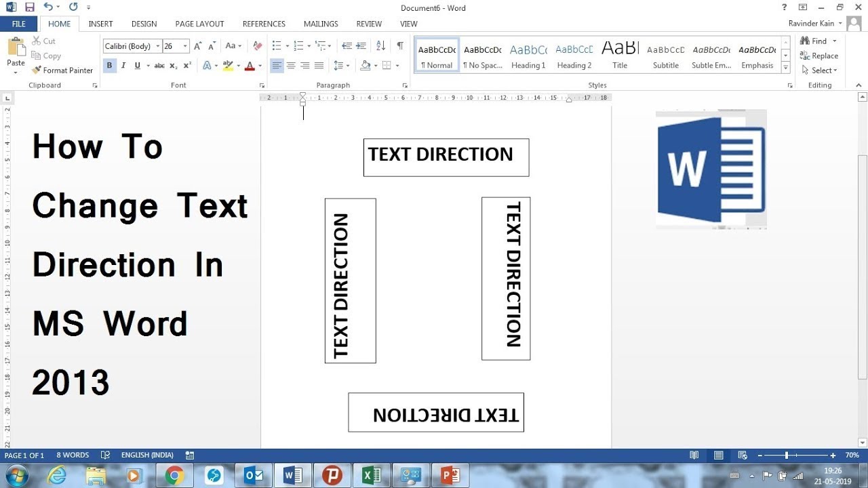Increase paragraph indent
The width and height of the screenshot is (868, 488).
click(x=361, y=46)
